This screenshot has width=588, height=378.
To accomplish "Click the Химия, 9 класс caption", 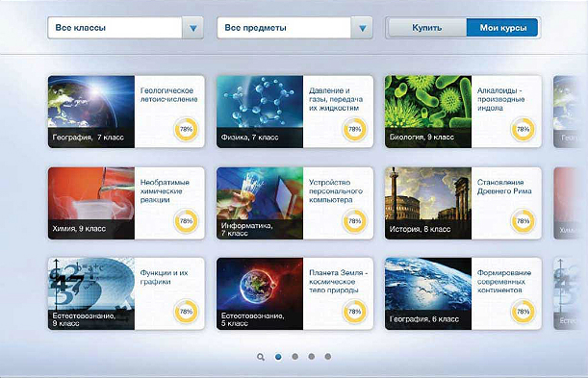I will click(79, 229).
